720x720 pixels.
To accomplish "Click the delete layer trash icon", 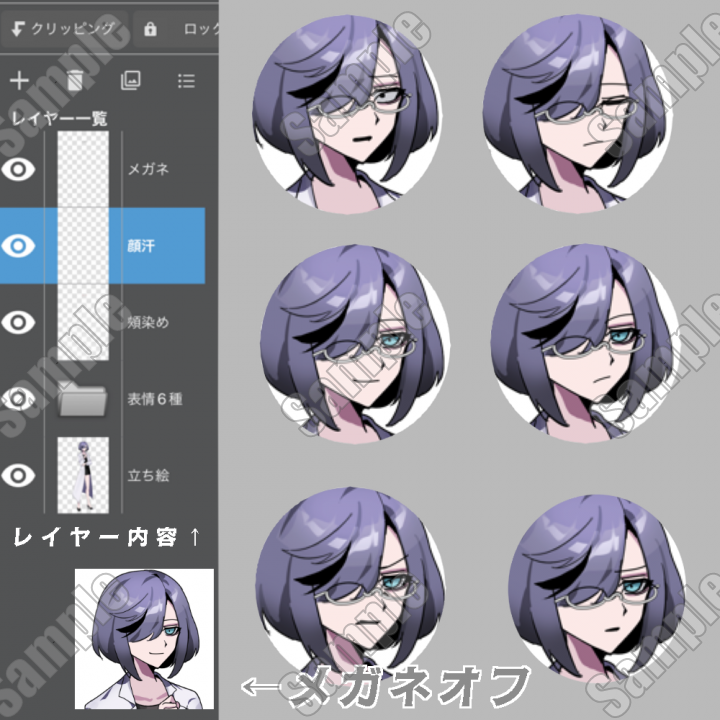I will [x=75, y=81].
